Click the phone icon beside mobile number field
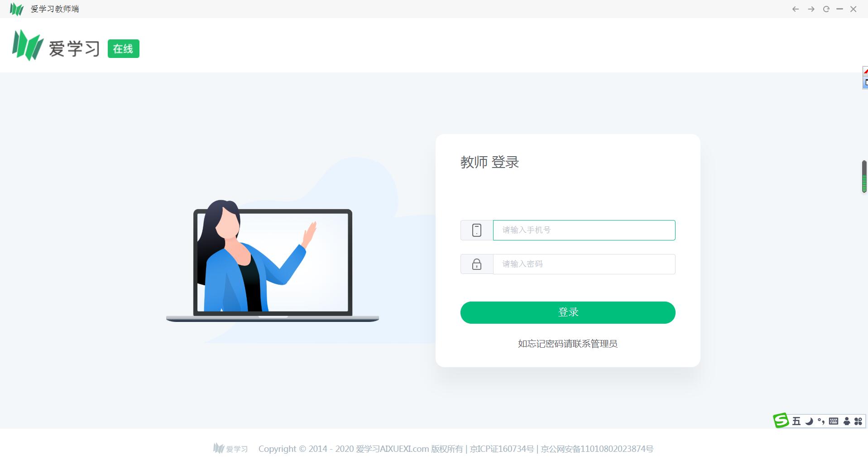The height and width of the screenshot is (460, 868). click(477, 230)
